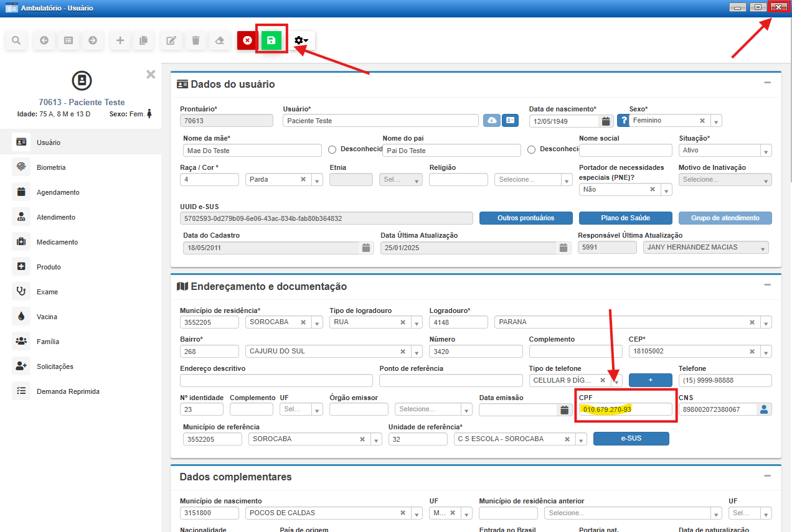Click the CNS person lookup icon

(x=764, y=409)
